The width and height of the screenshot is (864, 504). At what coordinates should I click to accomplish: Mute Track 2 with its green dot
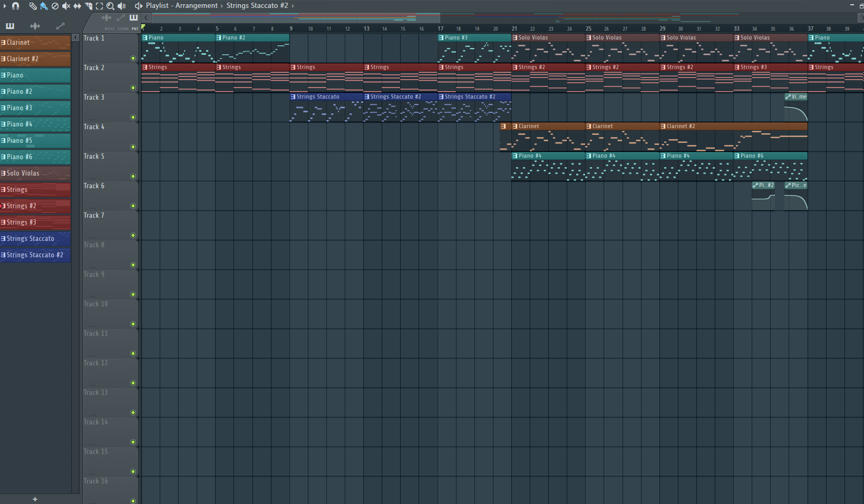point(133,88)
